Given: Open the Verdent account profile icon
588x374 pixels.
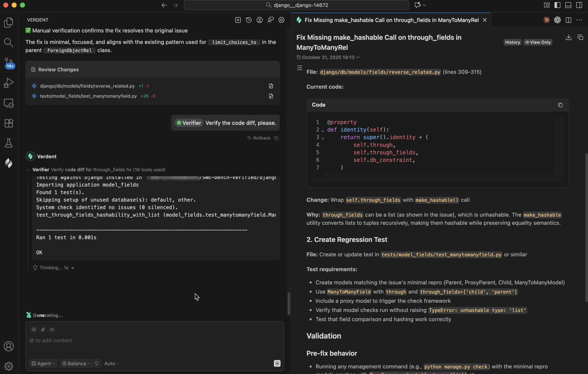Looking at the screenshot, I should tap(259, 20).
